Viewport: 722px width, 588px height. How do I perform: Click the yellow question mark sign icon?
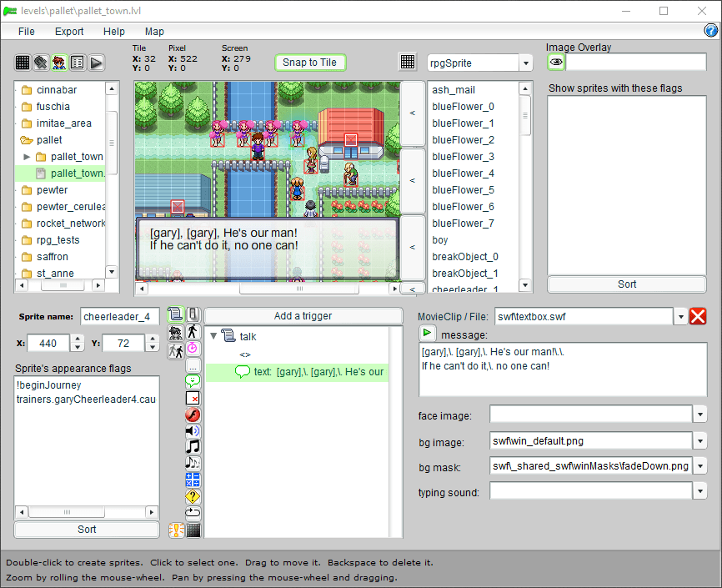[x=193, y=496]
